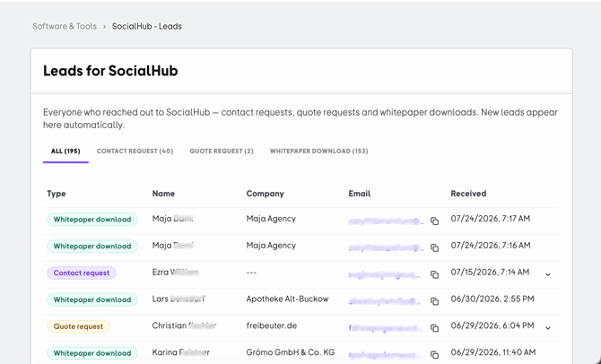
Task: Click the Name column header
Action: (163, 194)
